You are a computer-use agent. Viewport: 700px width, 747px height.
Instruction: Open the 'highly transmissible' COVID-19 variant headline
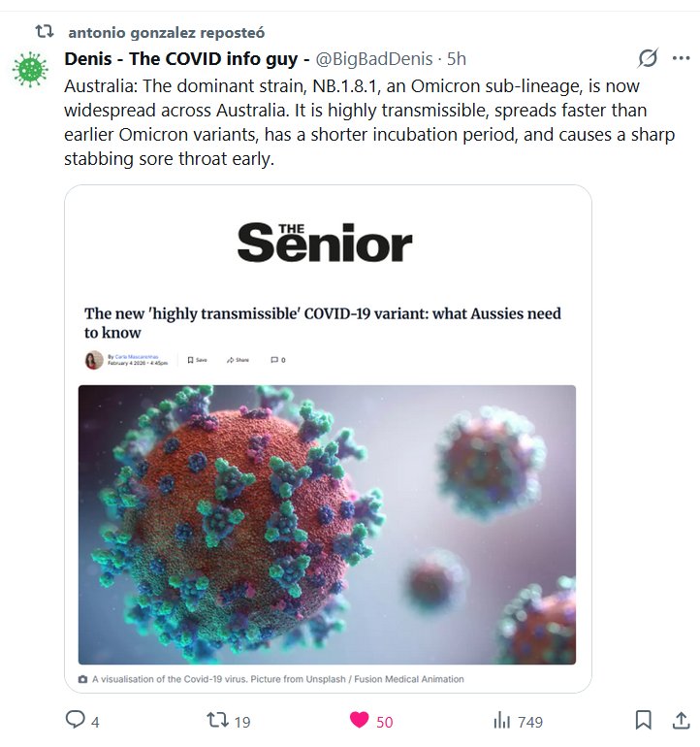coord(323,323)
